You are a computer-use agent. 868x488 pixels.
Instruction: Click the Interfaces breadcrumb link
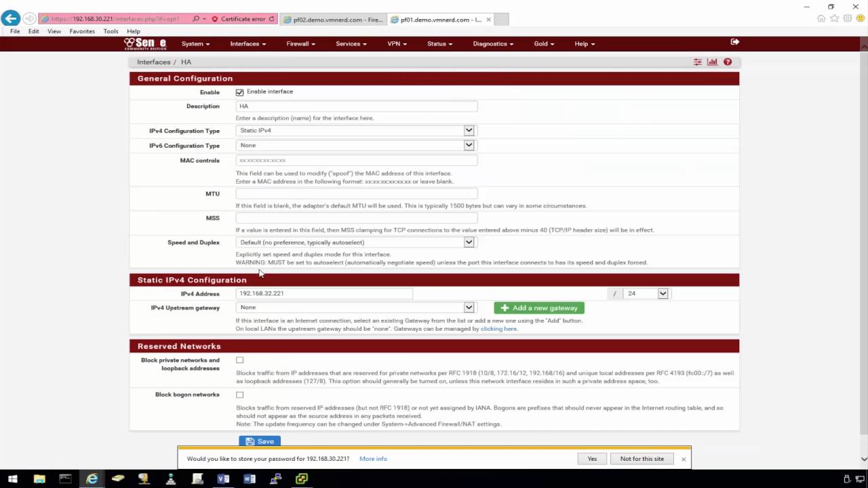(154, 62)
